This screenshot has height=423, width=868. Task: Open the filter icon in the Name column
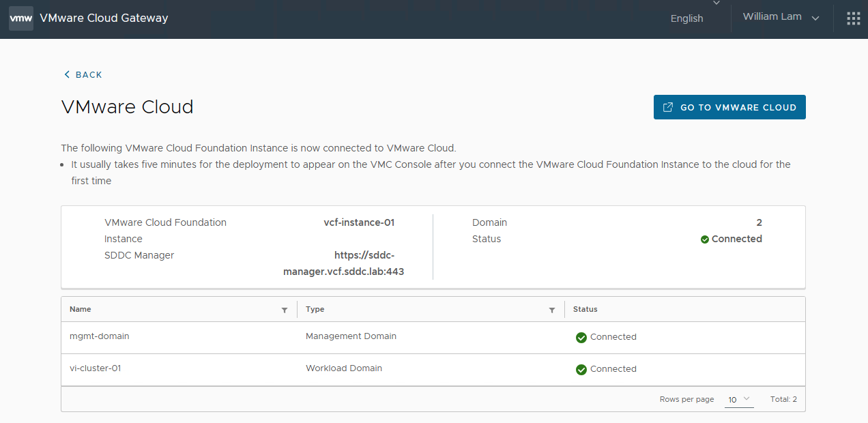285,310
